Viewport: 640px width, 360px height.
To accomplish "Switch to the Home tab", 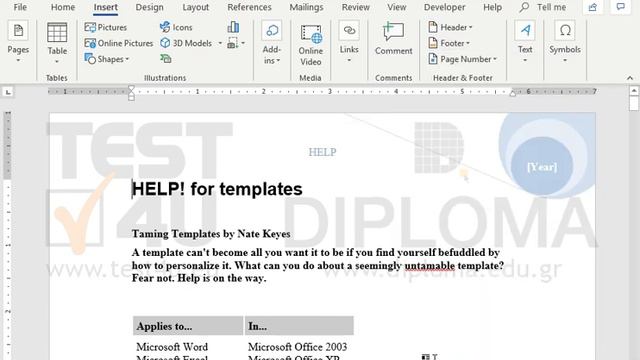I will point(63,7).
